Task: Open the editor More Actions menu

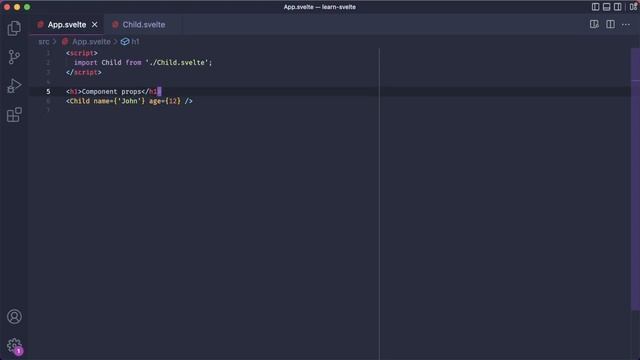Action: 626,25
